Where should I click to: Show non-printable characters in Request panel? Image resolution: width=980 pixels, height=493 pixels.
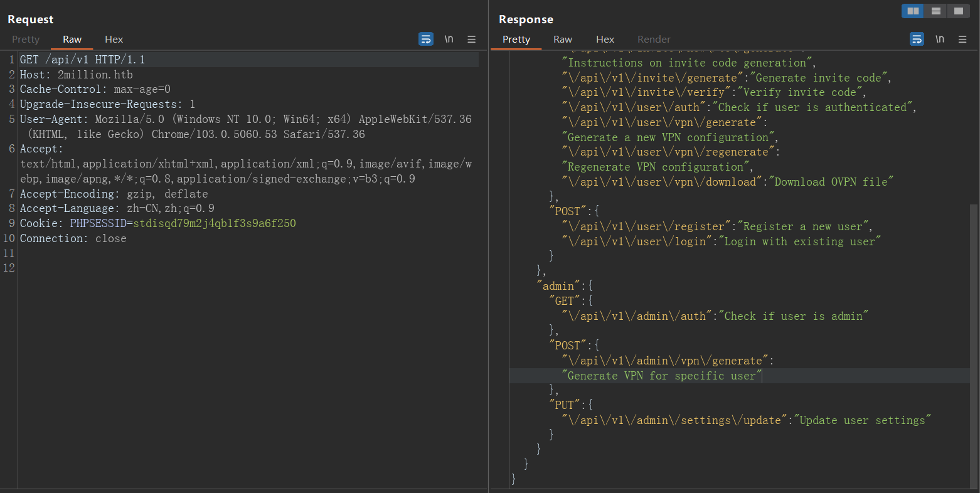(x=449, y=39)
